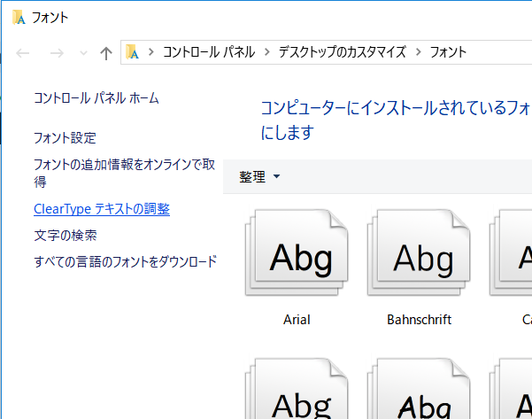Expand chevron after コントロール パネル breadcrumb
This screenshot has width=532, height=419.
coord(267,52)
